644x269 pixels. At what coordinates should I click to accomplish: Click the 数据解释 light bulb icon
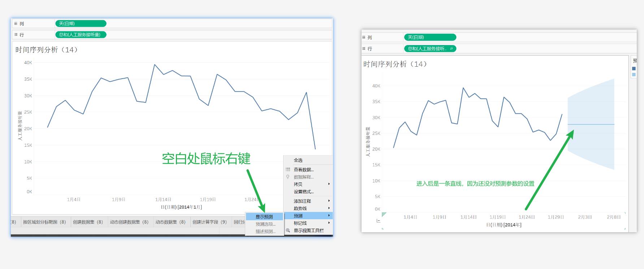[x=288, y=177]
